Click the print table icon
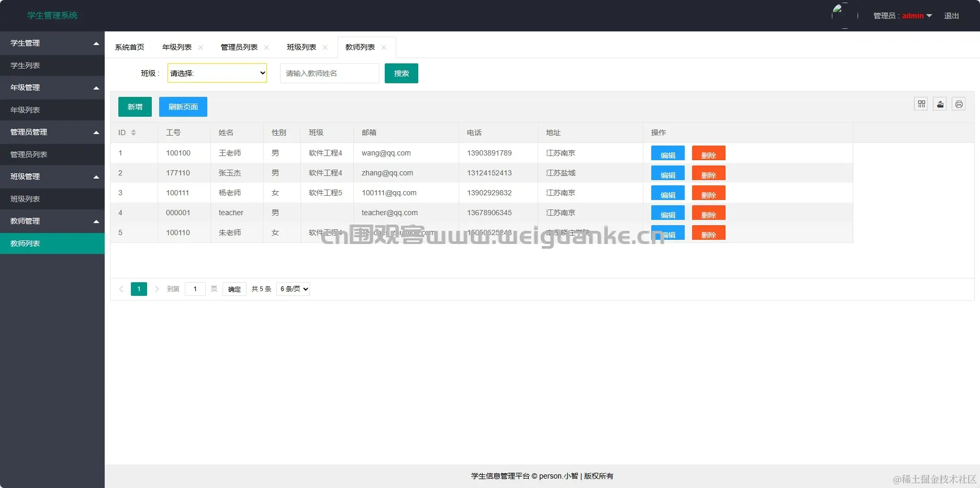 (x=959, y=104)
